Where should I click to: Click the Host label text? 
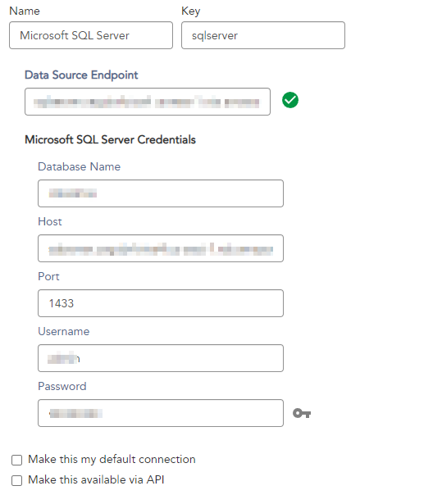50,221
